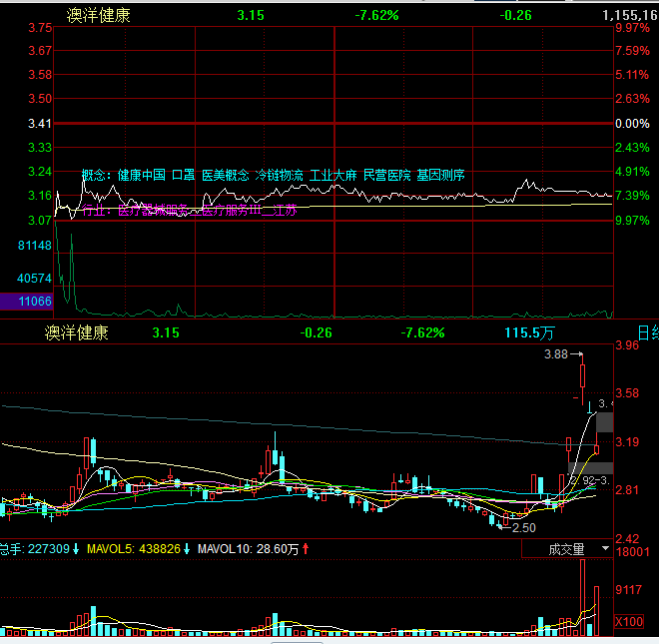Open the 医美概念 concept link
The width and height of the screenshot is (659, 644).
(225, 176)
